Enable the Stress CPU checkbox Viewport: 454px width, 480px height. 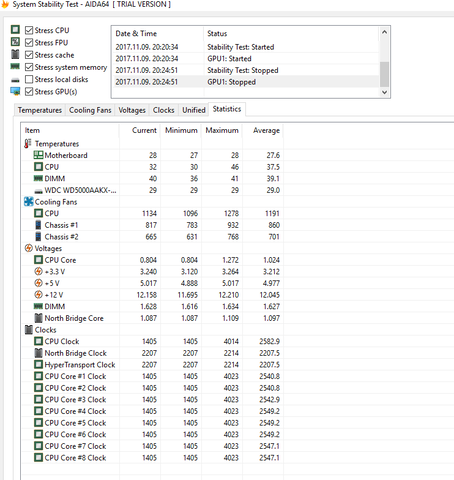click(x=29, y=30)
